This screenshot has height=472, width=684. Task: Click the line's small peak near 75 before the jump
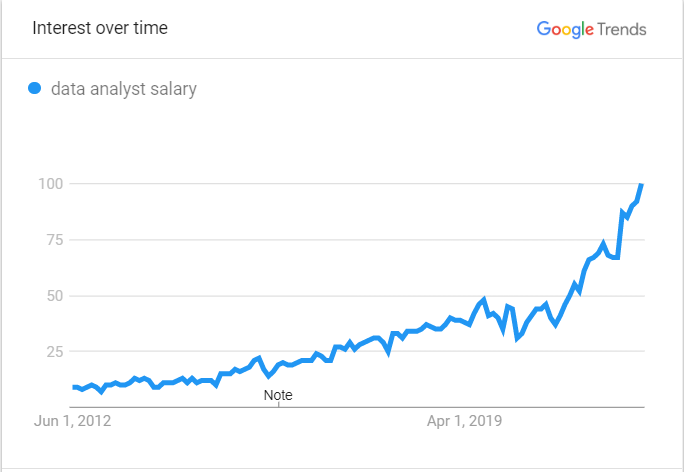point(604,242)
